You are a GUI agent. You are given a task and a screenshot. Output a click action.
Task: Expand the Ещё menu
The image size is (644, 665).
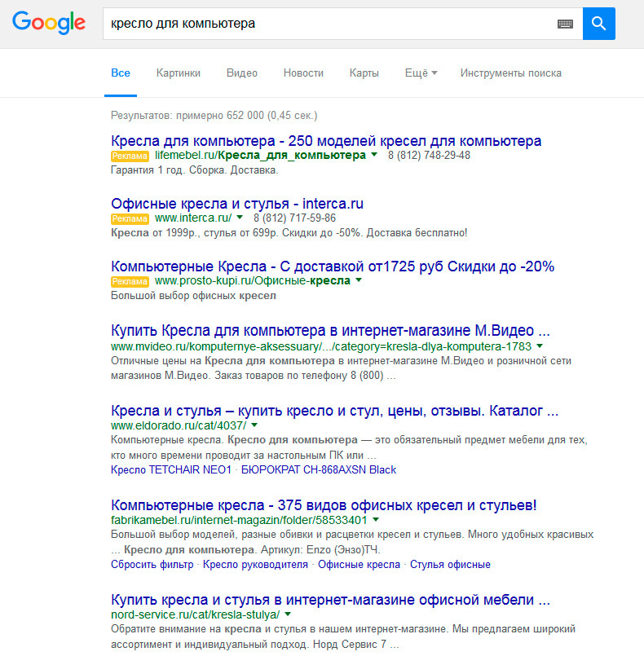tap(421, 73)
